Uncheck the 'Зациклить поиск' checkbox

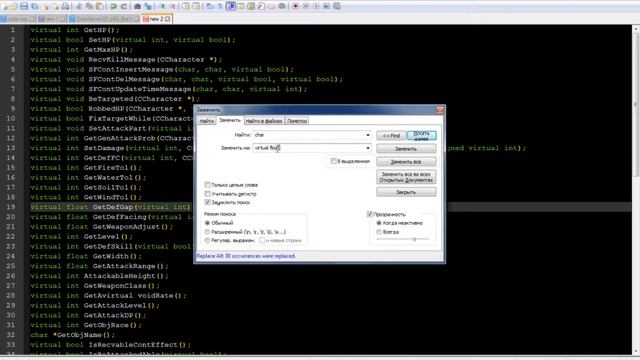[x=207, y=202]
